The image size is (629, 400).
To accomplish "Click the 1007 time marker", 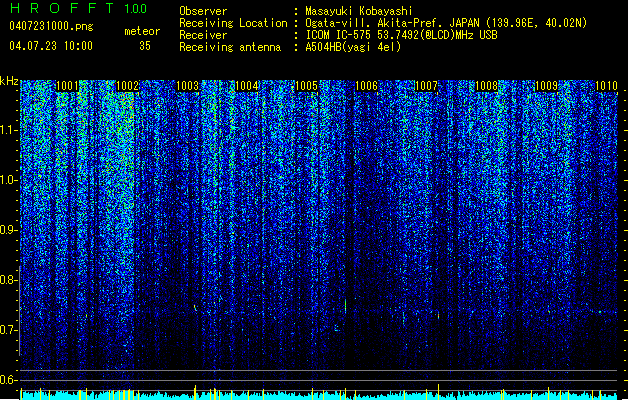I will [426, 86].
